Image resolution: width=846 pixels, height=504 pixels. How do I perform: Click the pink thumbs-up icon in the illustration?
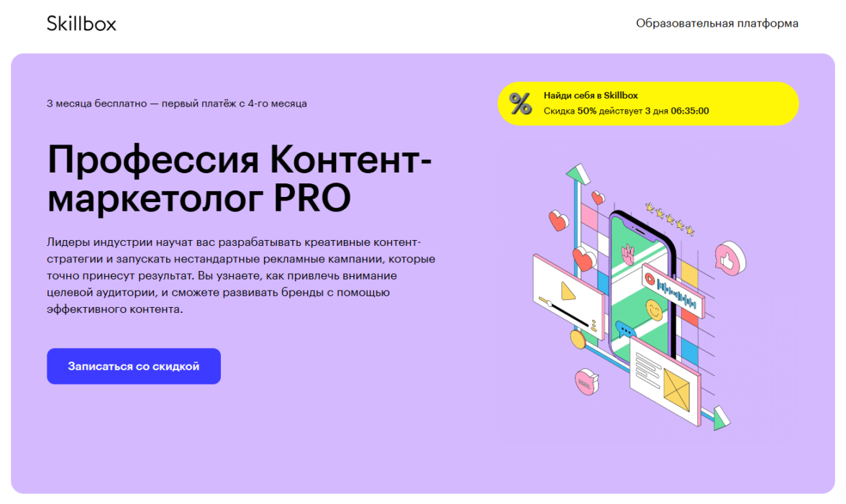click(x=730, y=258)
